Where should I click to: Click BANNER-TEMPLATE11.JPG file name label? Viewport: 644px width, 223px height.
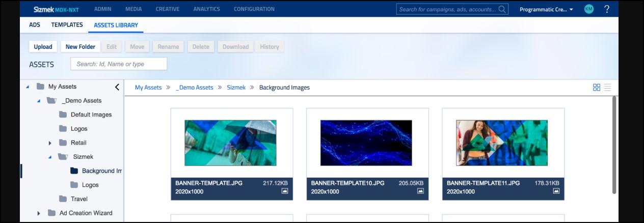pos(484,183)
